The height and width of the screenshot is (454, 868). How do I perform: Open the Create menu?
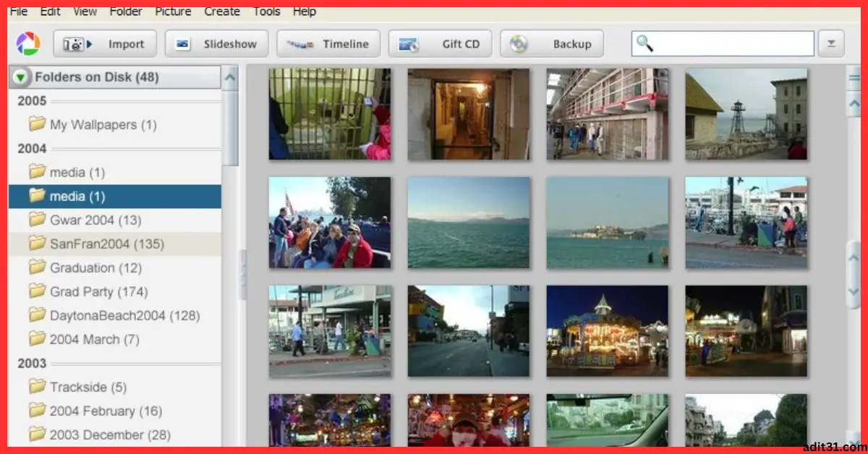pyautogui.click(x=222, y=12)
